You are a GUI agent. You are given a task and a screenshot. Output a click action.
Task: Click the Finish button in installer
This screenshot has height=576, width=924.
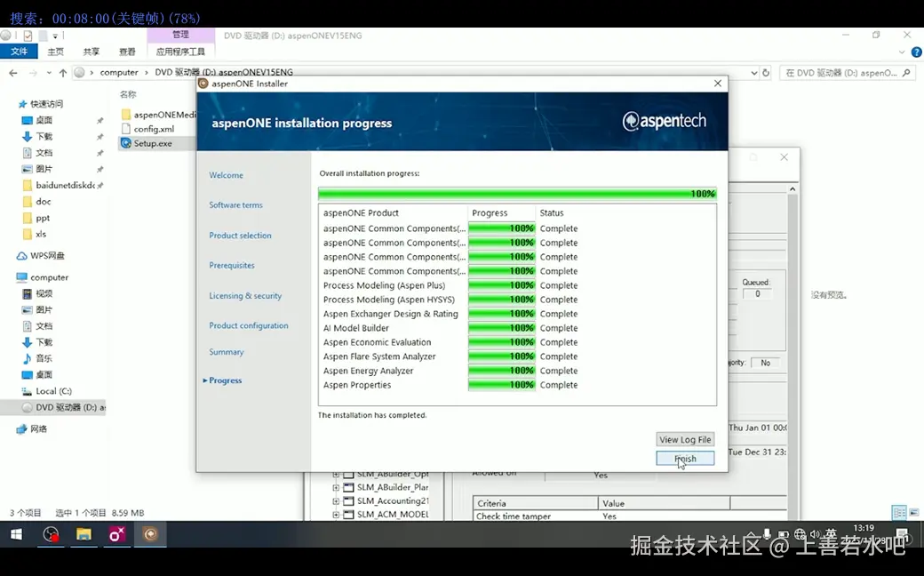685,458
